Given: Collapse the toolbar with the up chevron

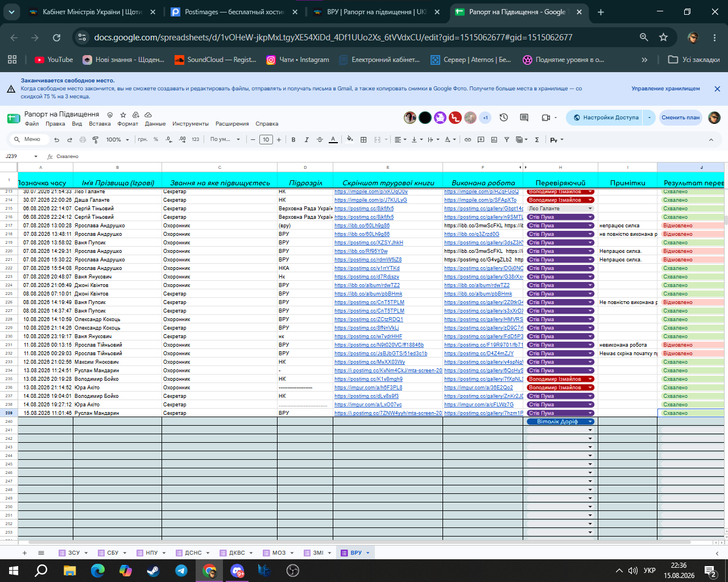Looking at the screenshot, I should [711, 140].
